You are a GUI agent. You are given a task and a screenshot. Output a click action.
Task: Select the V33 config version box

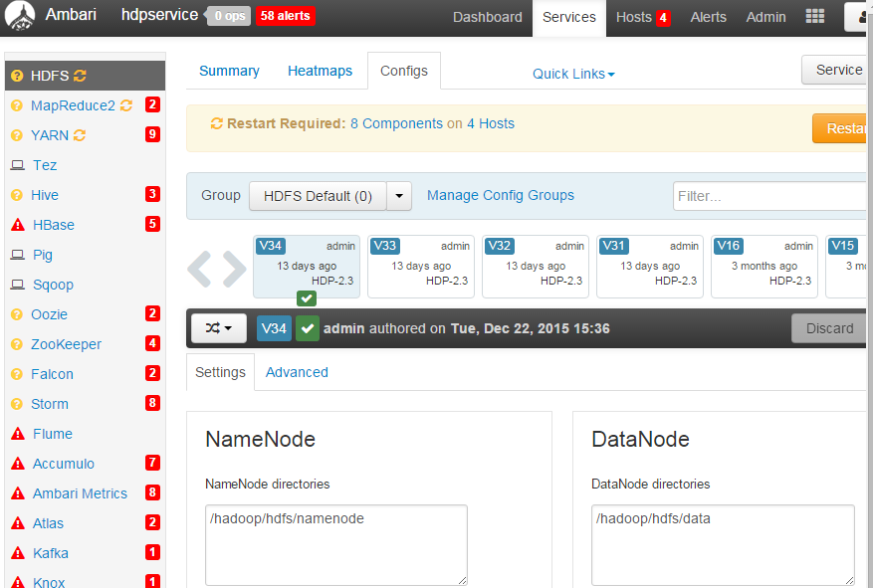click(x=420, y=266)
